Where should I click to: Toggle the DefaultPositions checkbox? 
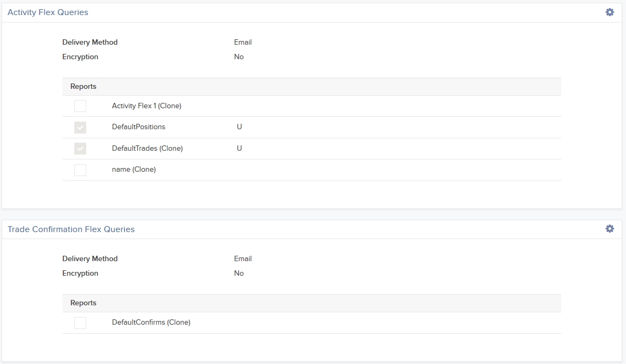click(x=80, y=127)
